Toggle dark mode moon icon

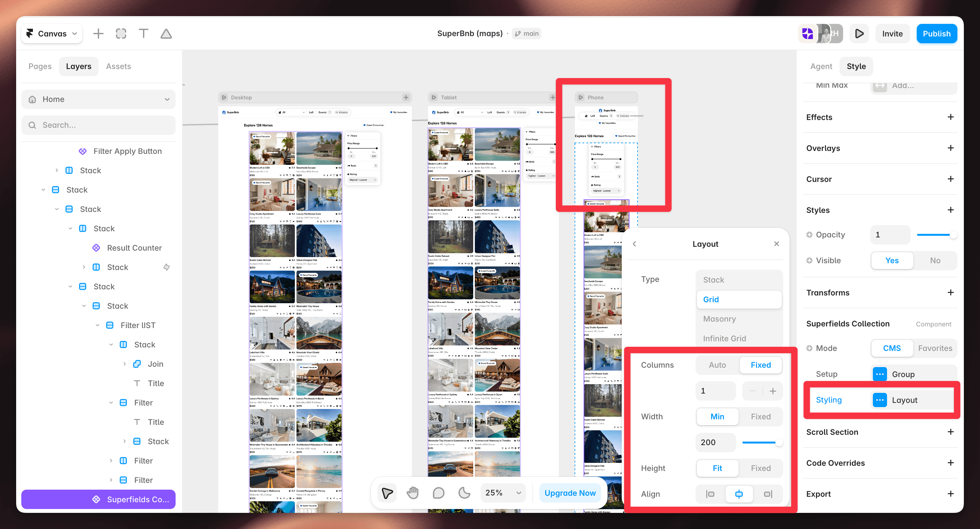(464, 493)
